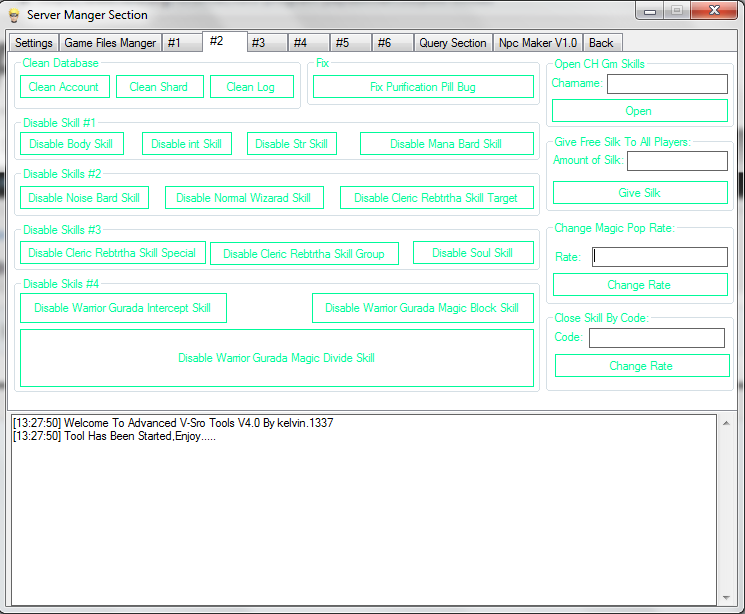
Task: Minimize the Server Manger Section window
Action: (x=650, y=10)
